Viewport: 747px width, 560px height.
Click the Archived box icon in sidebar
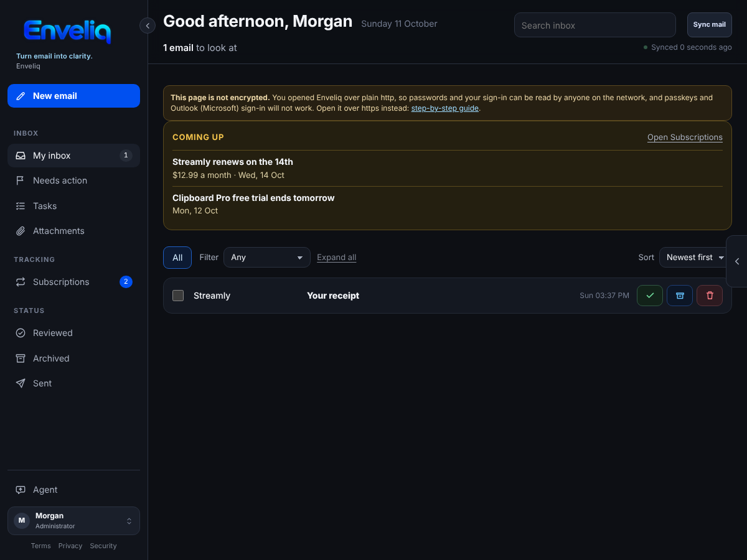pyautogui.click(x=21, y=358)
